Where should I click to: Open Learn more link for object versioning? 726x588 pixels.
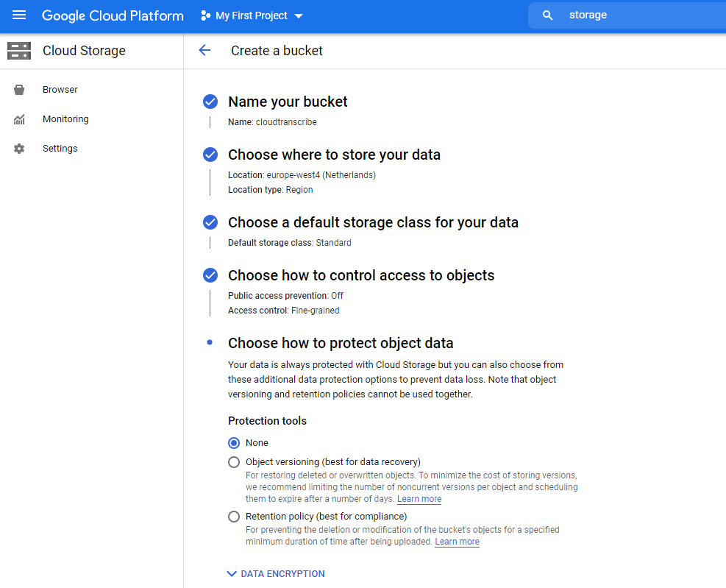click(x=419, y=499)
